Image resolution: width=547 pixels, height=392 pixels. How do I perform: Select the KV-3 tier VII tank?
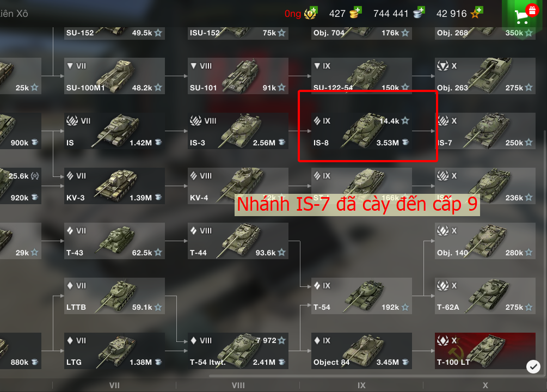coord(114,186)
